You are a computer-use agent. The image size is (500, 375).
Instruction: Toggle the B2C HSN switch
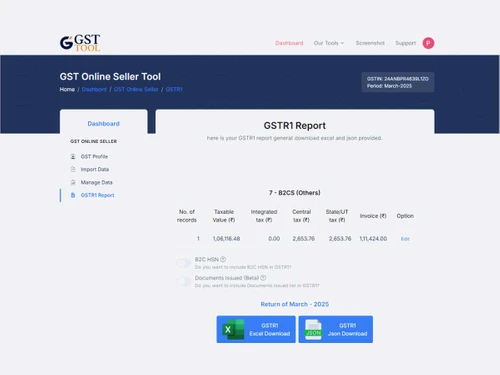184,263
